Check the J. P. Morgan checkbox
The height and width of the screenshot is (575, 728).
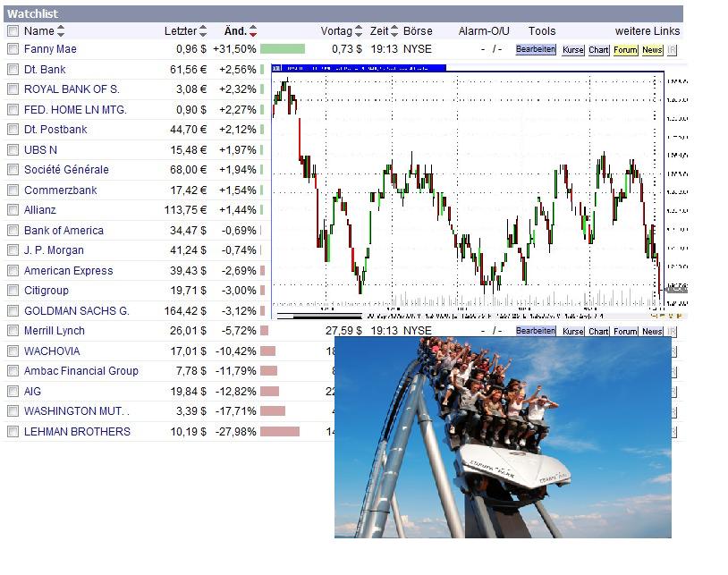[x=13, y=250]
